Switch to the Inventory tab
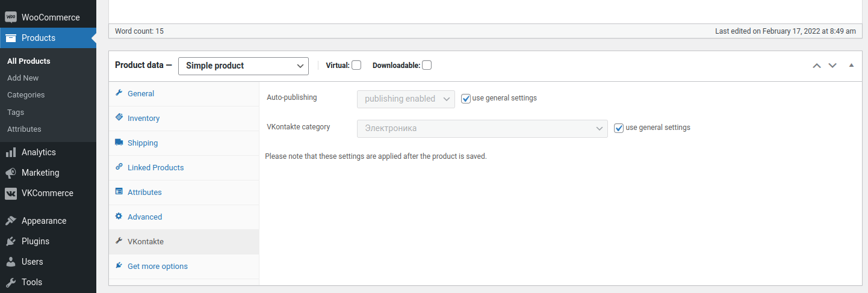 pyautogui.click(x=184, y=118)
